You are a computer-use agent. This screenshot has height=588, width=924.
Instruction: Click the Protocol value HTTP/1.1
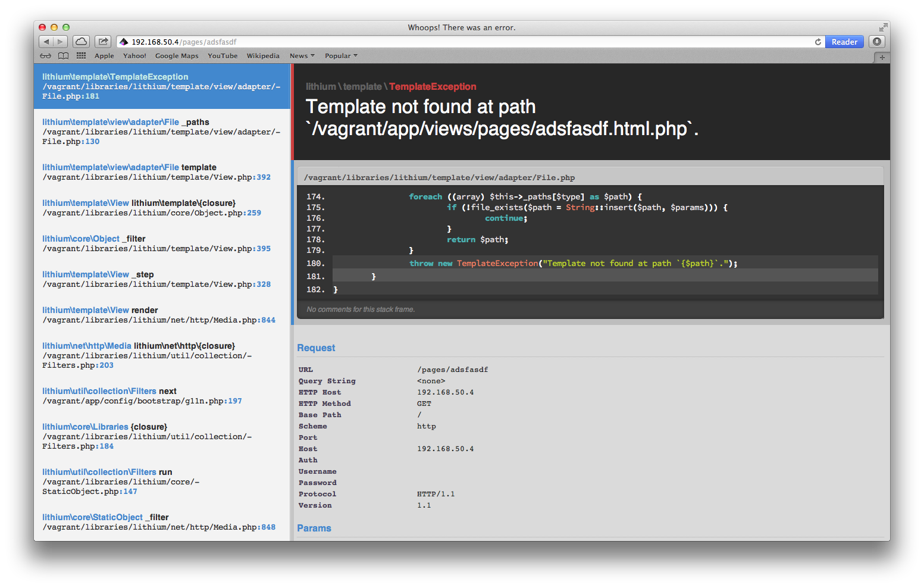tap(436, 494)
